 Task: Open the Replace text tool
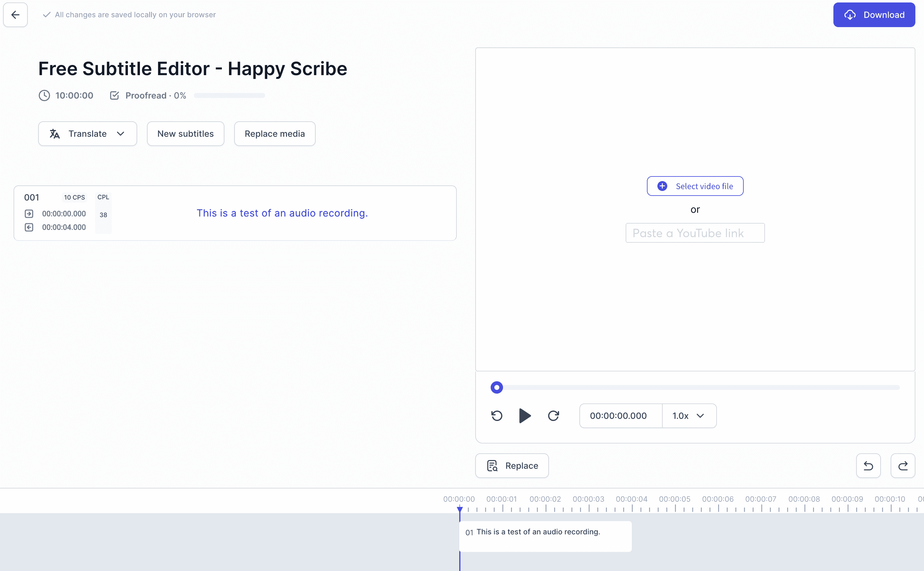(x=512, y=466)
